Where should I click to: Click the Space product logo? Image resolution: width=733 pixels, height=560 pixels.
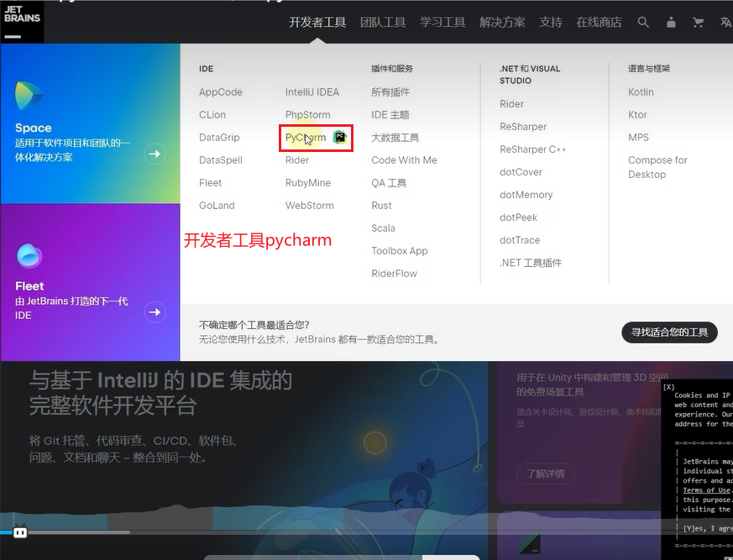29,96
